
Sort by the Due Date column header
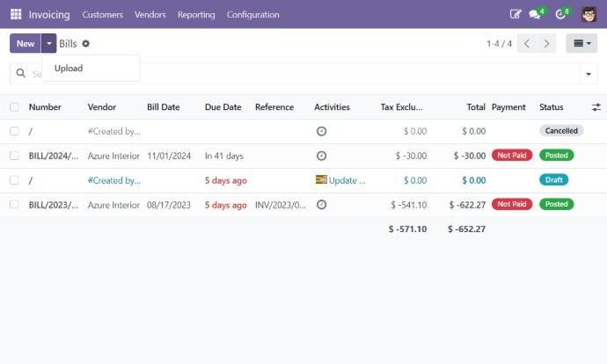pyautogui.click(x=223, y=107)
